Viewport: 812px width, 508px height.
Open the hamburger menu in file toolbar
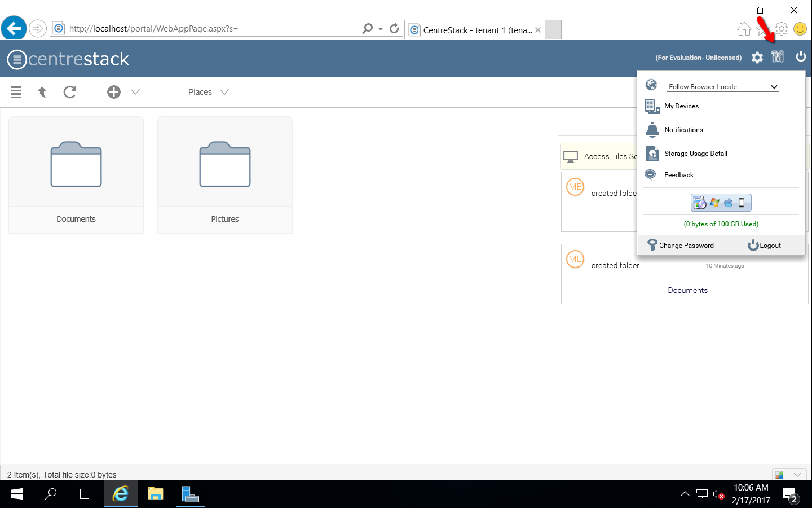(16, 92)
